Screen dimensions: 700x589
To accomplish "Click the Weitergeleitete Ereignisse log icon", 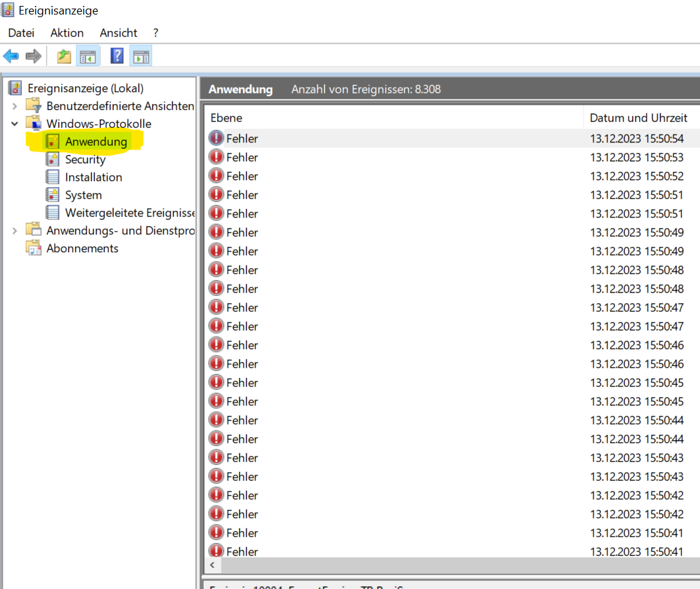I will tap(52, 213).
